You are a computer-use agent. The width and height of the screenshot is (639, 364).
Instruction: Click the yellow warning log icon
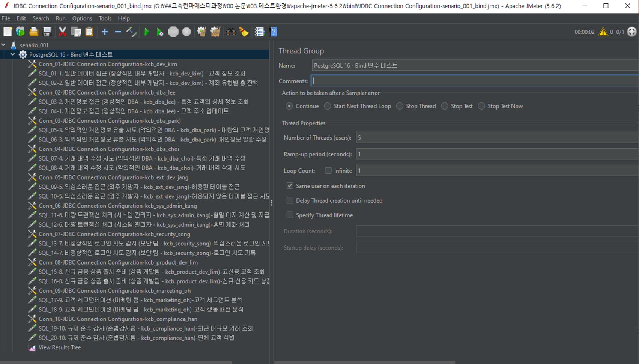(603, 32)
